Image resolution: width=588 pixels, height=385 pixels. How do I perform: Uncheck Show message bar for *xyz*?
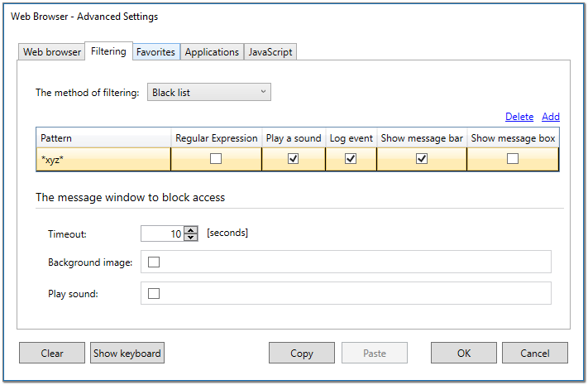pyautogui.click(x=422, y=159)
